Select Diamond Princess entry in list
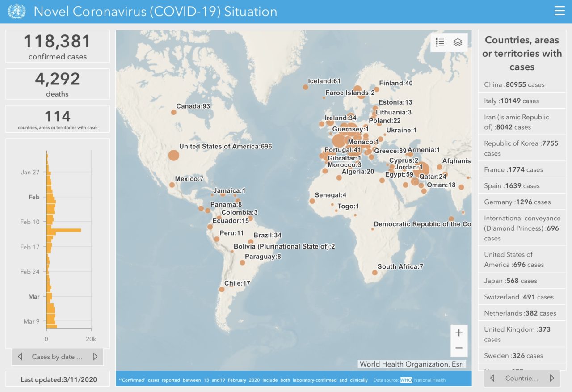Image resolution: width=572 pixels, height=392 pixels. click(x=522, y=228)
